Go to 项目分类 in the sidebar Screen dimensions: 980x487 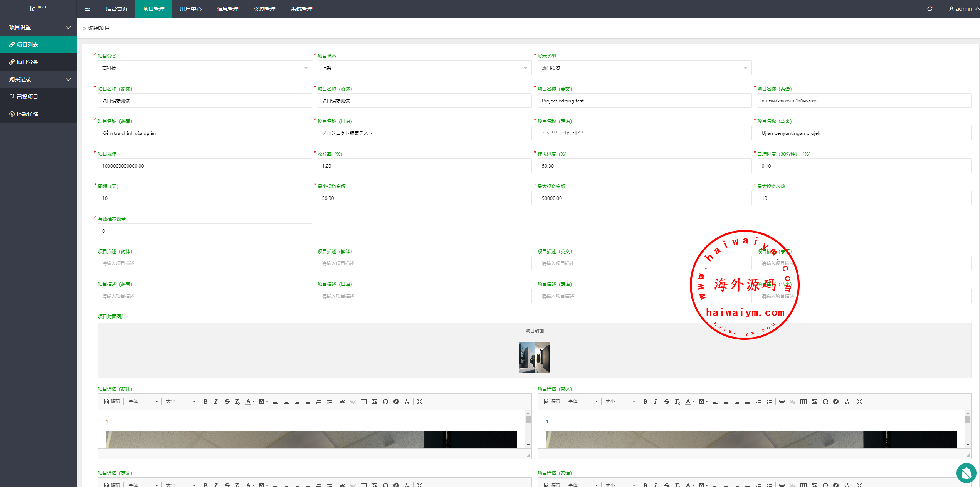[x=27, y=62]
